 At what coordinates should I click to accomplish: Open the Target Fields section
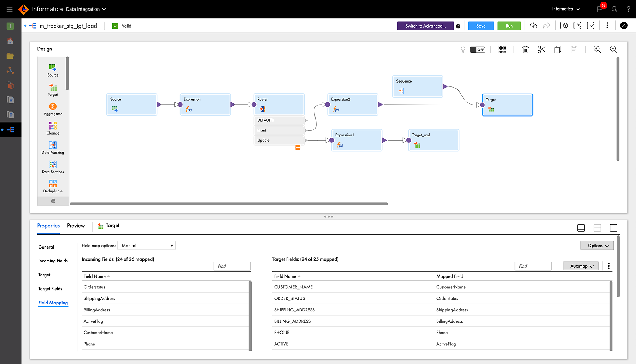coord(50,289)
